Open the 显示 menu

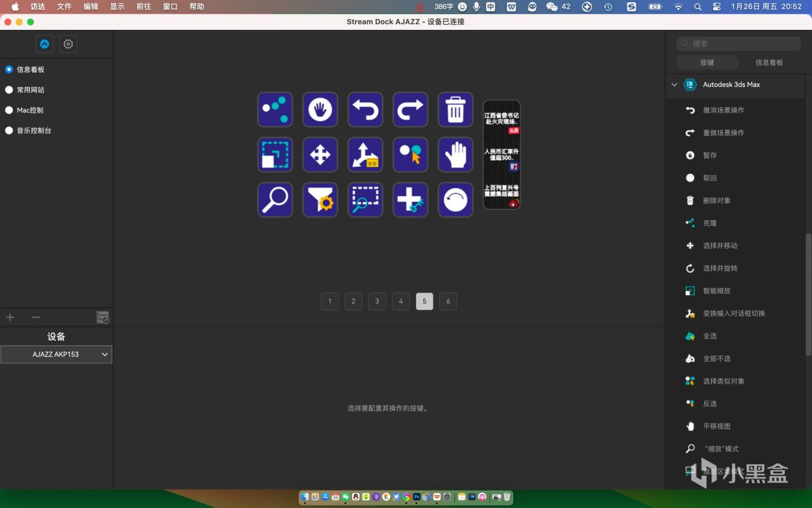(x=117, y=6)
